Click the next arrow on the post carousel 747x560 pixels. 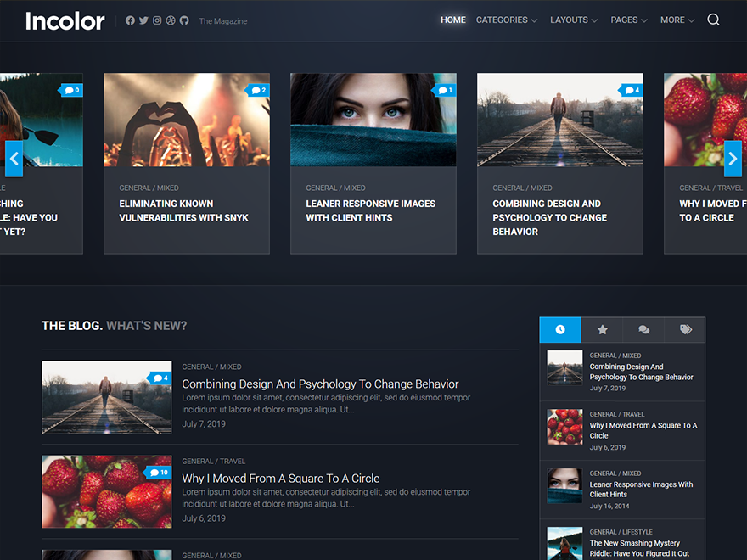click(x=732, y=158)
